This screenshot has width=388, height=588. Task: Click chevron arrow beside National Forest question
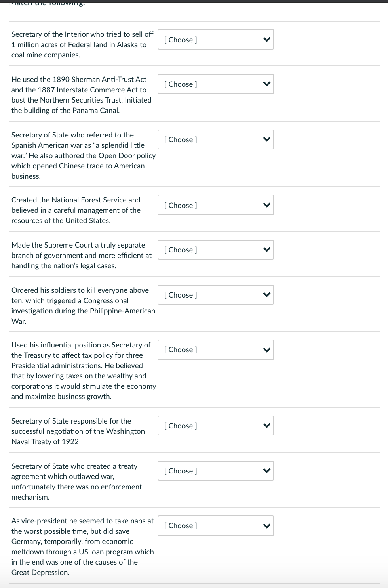pyautogui.click(x=267, y=205)
